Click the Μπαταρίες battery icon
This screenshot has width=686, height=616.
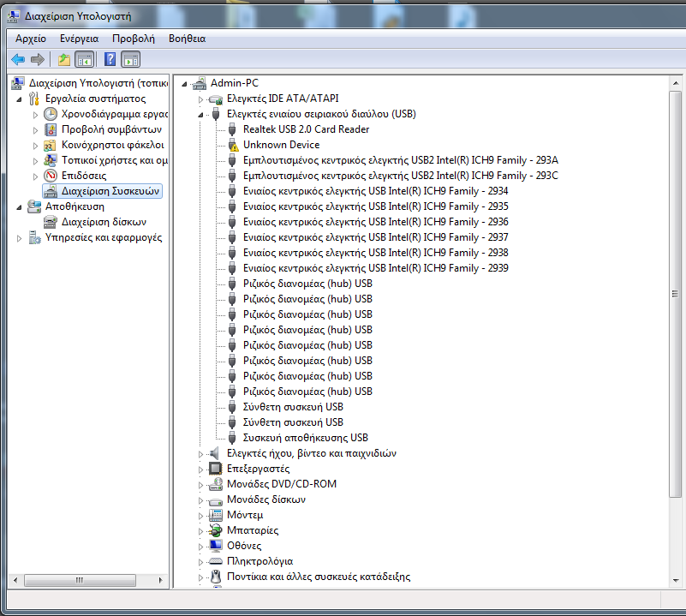(216, 530)
